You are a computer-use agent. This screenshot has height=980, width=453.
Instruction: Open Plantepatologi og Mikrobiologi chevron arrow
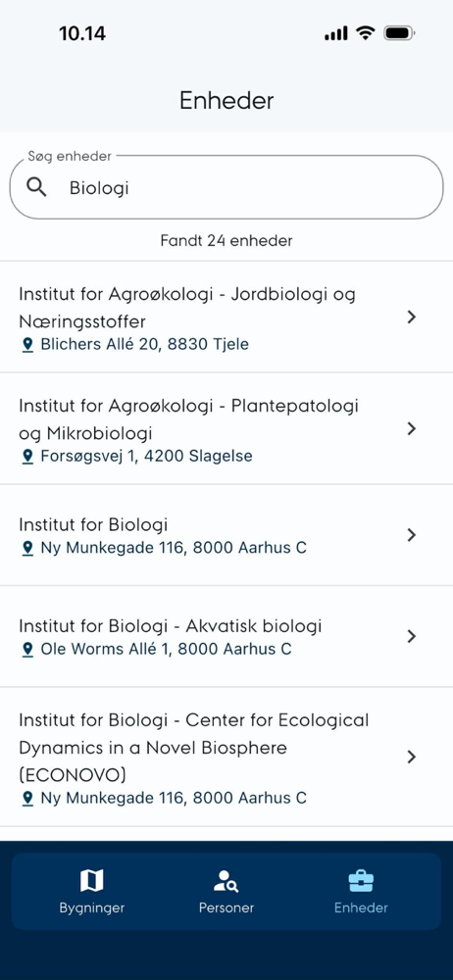[411, 429]
